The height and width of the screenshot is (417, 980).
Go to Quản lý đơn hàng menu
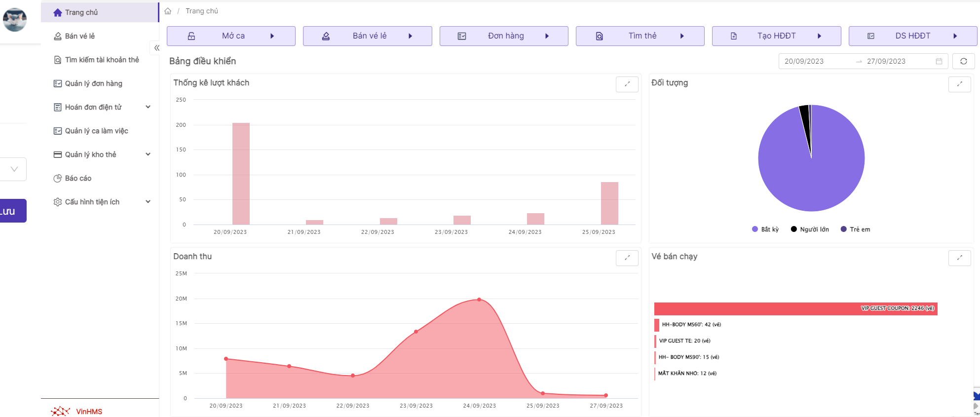93,83
